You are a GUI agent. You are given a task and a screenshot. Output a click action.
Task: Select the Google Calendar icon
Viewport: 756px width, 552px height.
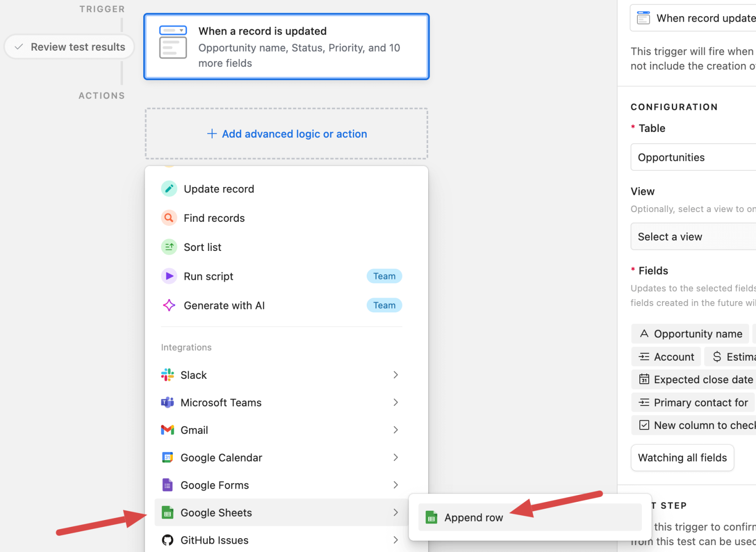168,457
